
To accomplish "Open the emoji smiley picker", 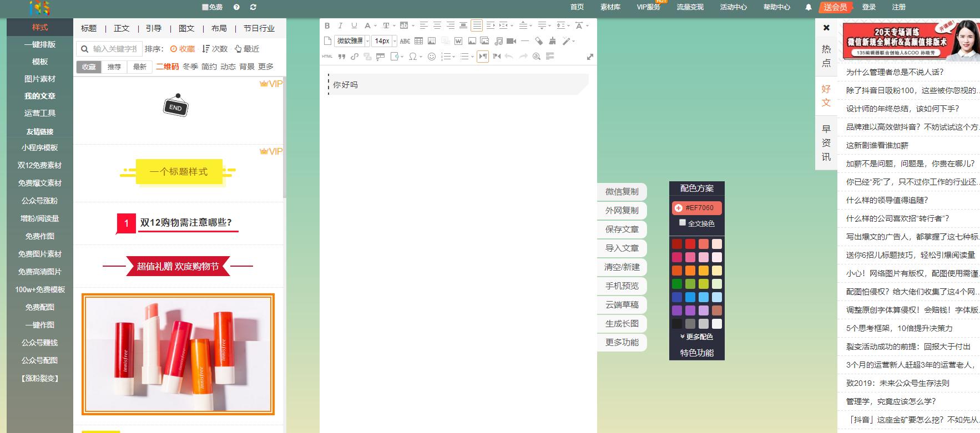I will pyautogui.click(x=432, y=57).
